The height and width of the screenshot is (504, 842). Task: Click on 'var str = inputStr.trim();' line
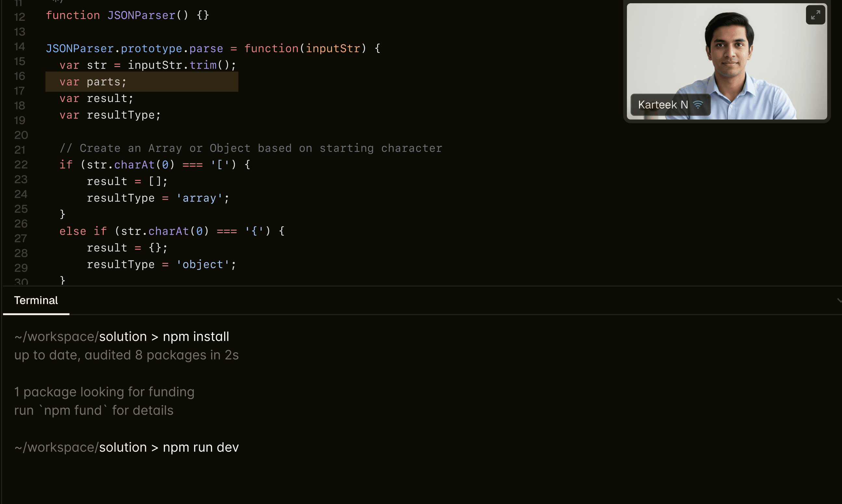[x=148, y=65]
